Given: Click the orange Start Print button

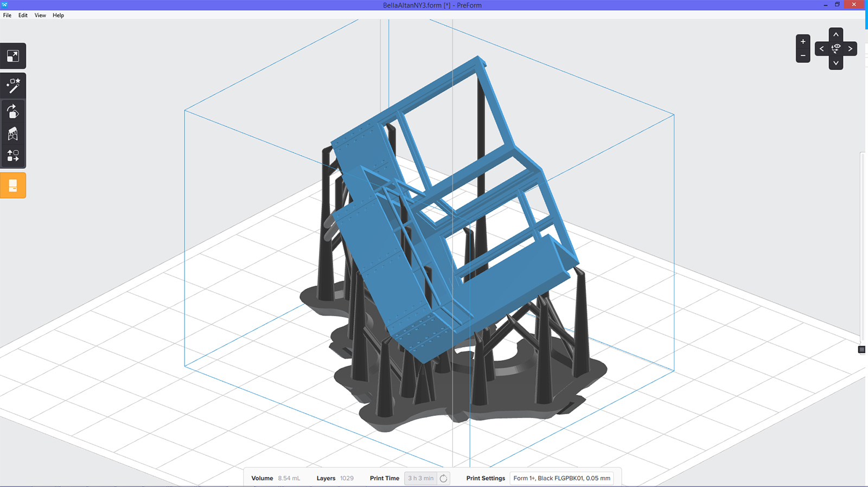Looking at the screenshot, I should (x=13, y=185).
